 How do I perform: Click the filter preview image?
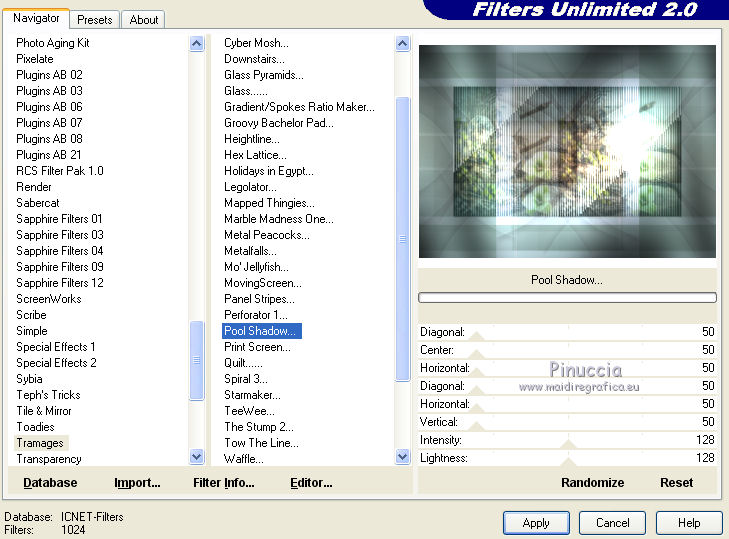pyautogui.click(x=567, y=151)
